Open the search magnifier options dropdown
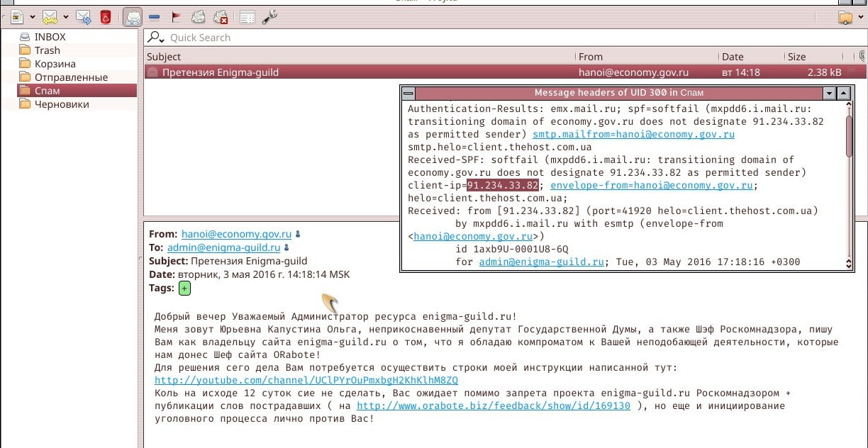Image resolution: width=868 pixels, height=448 pixels. 155,38
